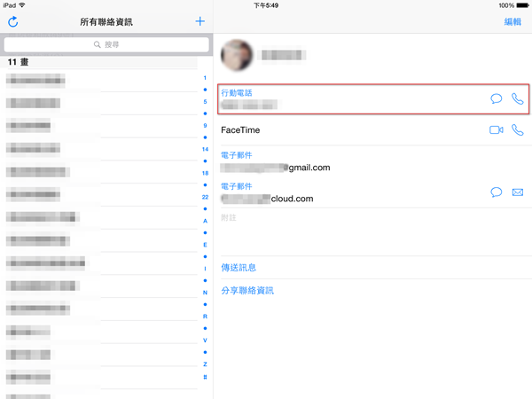Jump to index 1 in side index

[x=205, y=78]
